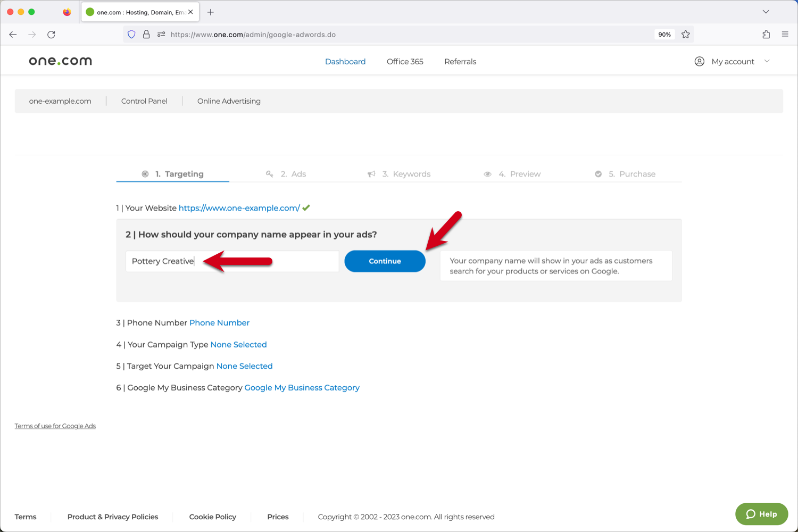The image size is (798, 532).
Task: Click the tracking protection shield icon
Action: 131,34
